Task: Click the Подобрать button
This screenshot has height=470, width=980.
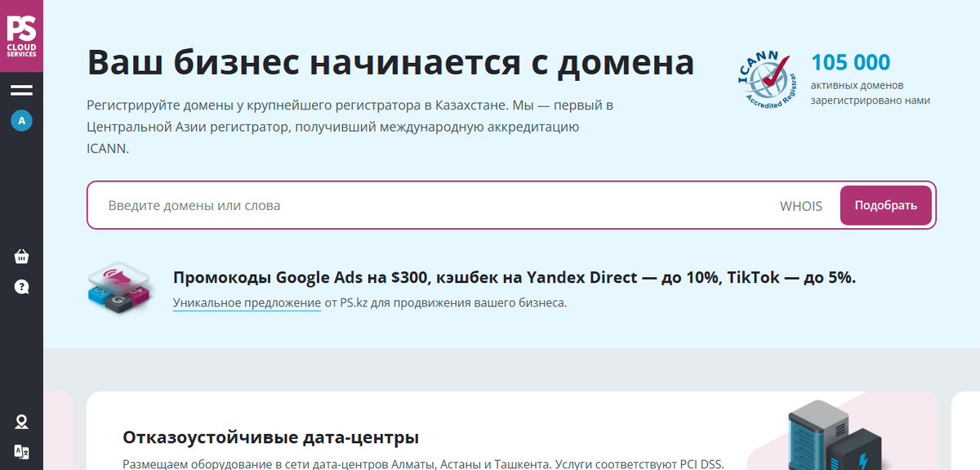Action: (x=886, y=205)
